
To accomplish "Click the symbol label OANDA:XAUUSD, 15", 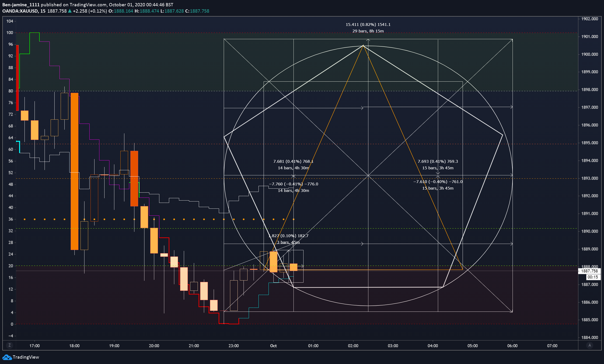I will 24,11.
